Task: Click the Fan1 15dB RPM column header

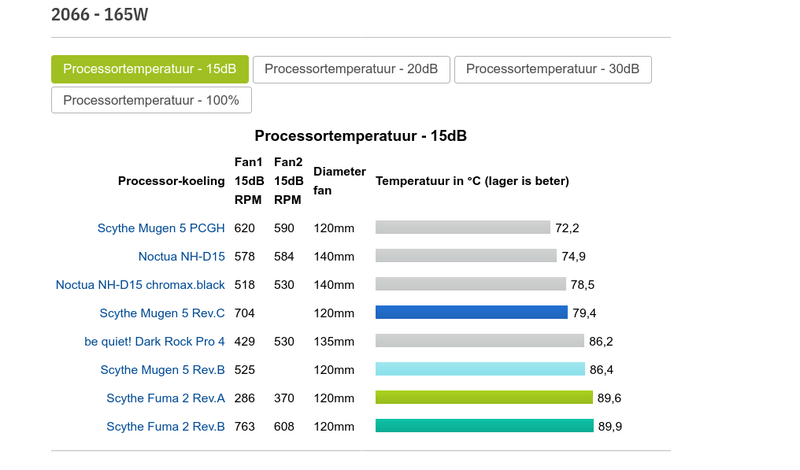Action: point(249,181)
